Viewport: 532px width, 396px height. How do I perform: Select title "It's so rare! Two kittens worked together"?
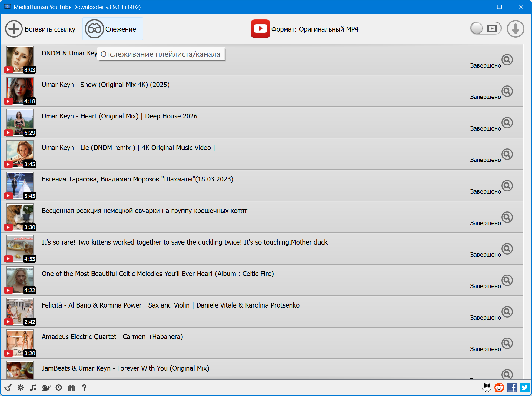(102, 242)
